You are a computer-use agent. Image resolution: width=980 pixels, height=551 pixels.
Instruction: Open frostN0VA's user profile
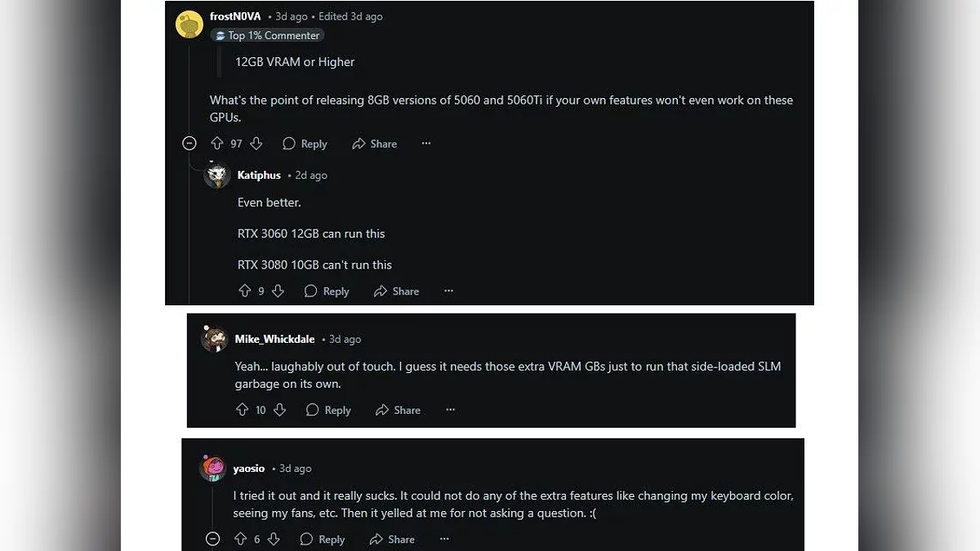[x=235, y=16]
